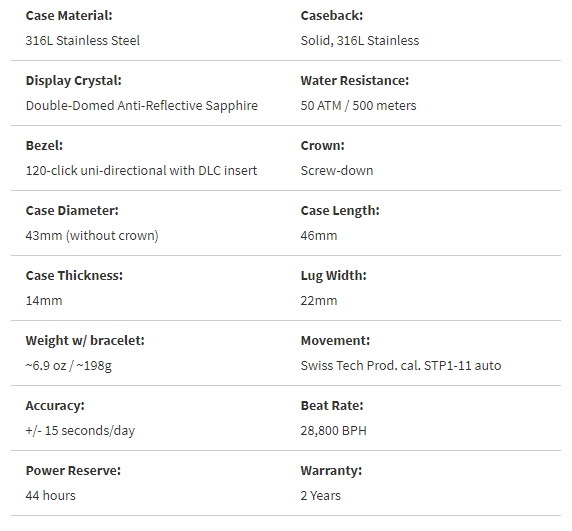Select the 316L Stainless Steel value

[82, 40]
